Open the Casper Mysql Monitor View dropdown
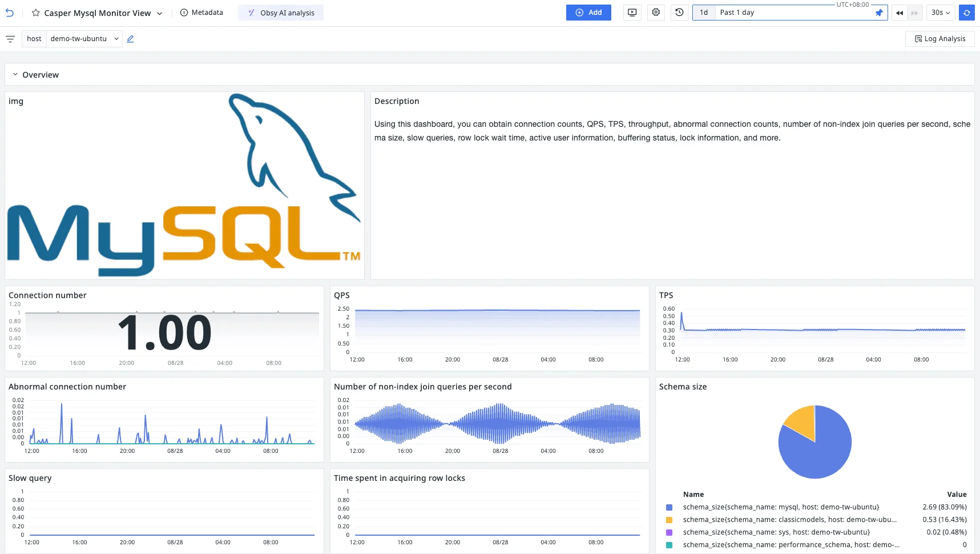980x554 pixels. [x=159, y=13]
